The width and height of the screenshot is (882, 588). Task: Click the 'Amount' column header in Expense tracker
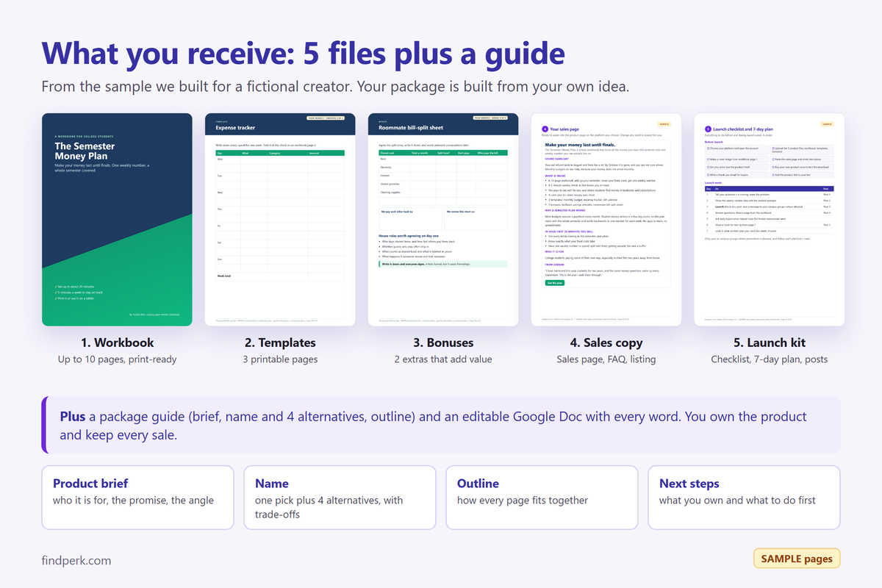pos(314,153)
